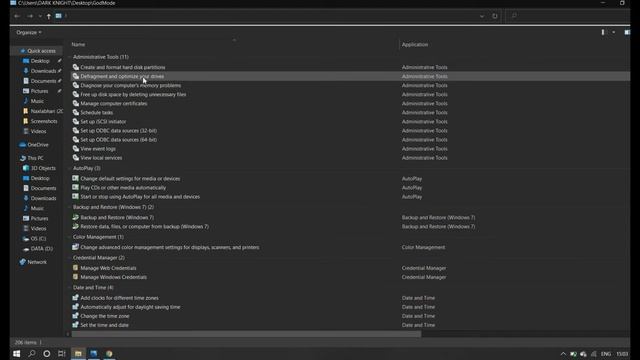Click AutoPlay icon for Change default settings
The image size is (640, 360).
coord(76,178)
